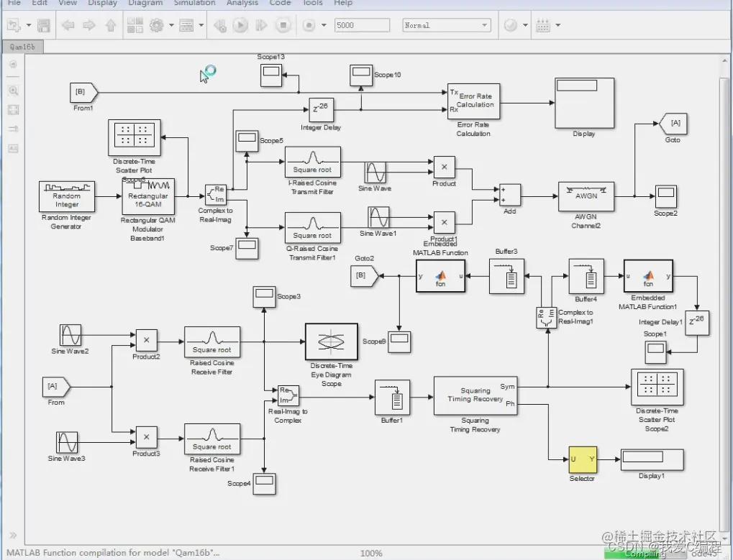The height and width of the screenshot is (560, 733).
Task: Switch to the Qam16b model tab
Action: click(x=22, y=47)
